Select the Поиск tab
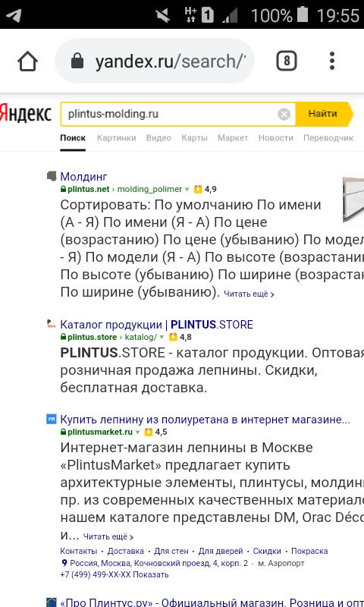The image size is (364, 607). [73, 138]
